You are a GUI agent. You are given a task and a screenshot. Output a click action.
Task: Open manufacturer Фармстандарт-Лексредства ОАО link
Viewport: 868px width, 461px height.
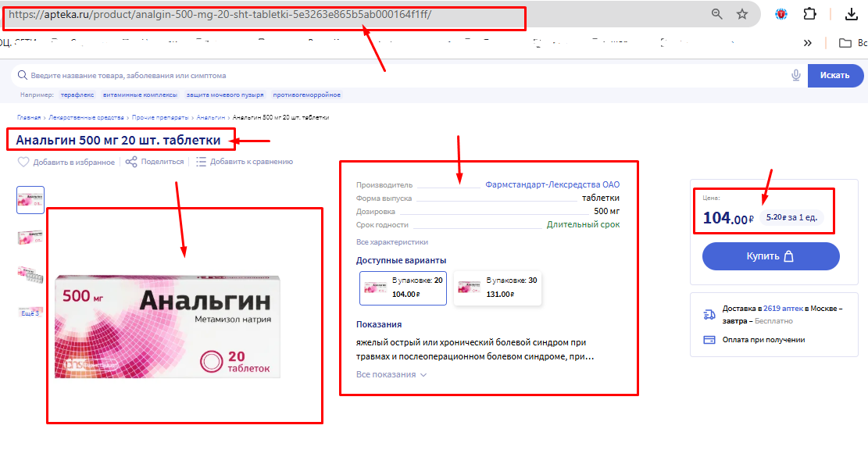point(552,184)
